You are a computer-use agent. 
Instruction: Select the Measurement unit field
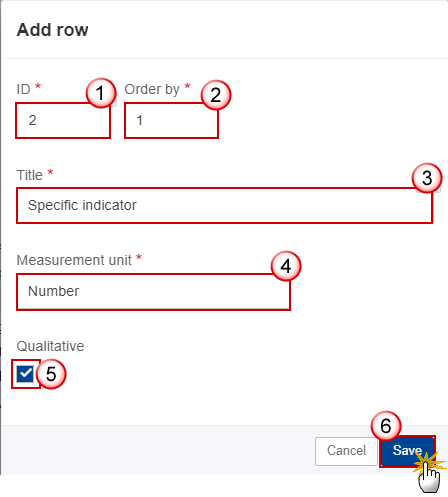(153, 292)
